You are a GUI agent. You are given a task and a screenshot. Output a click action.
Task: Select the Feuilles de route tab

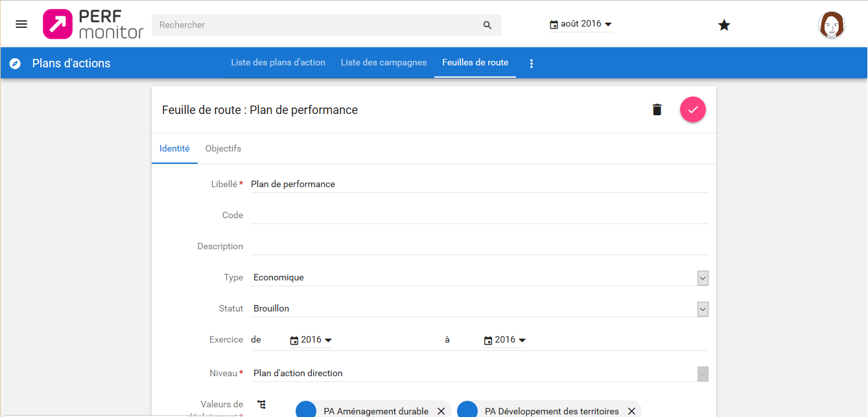click(x=475, y=63)
